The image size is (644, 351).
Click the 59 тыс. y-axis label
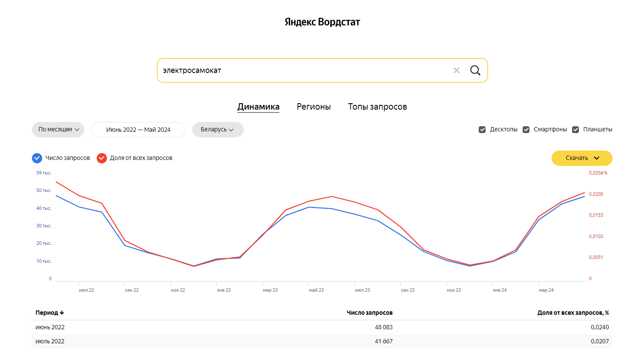pos(44,173)
